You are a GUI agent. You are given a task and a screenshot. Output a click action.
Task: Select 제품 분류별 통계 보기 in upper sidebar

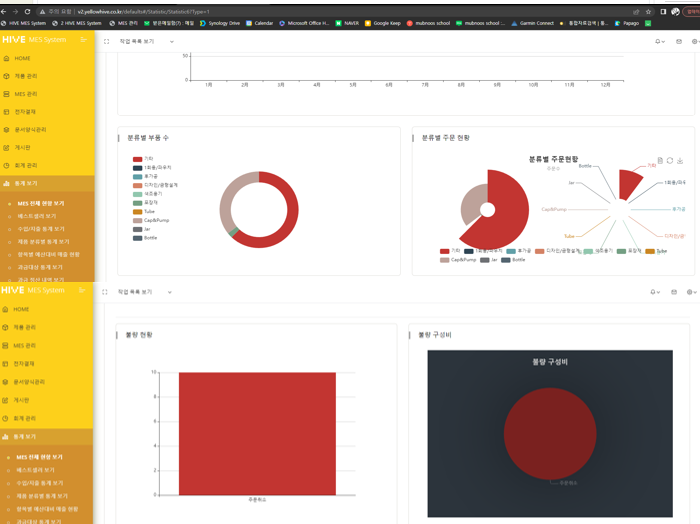click(43, 242)
